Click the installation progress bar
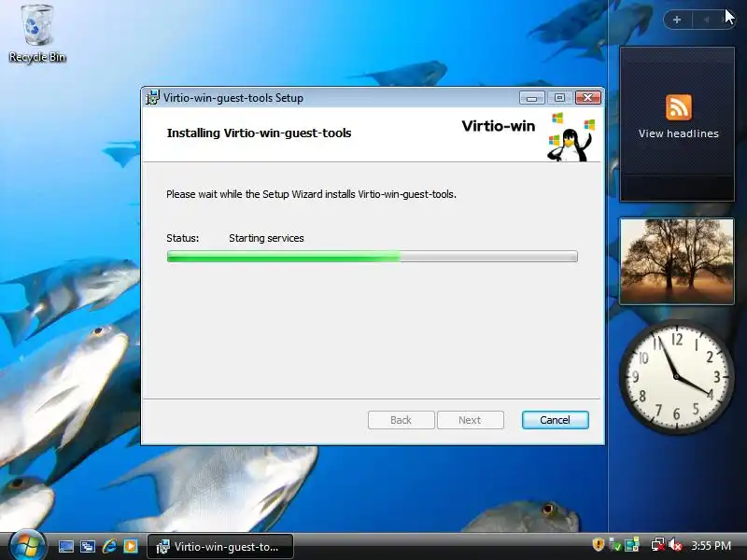Image resolution: width=747 pixels, height=560 pixels. tap(372, 256)
